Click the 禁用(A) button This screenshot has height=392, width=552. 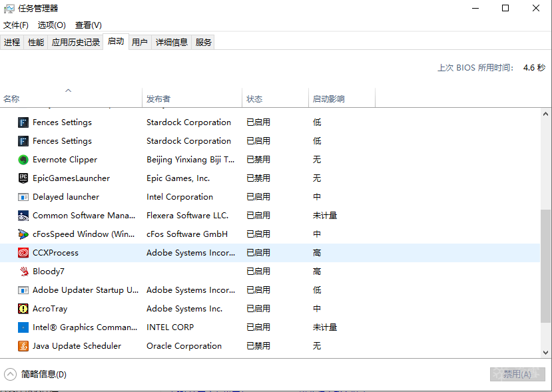517,375
